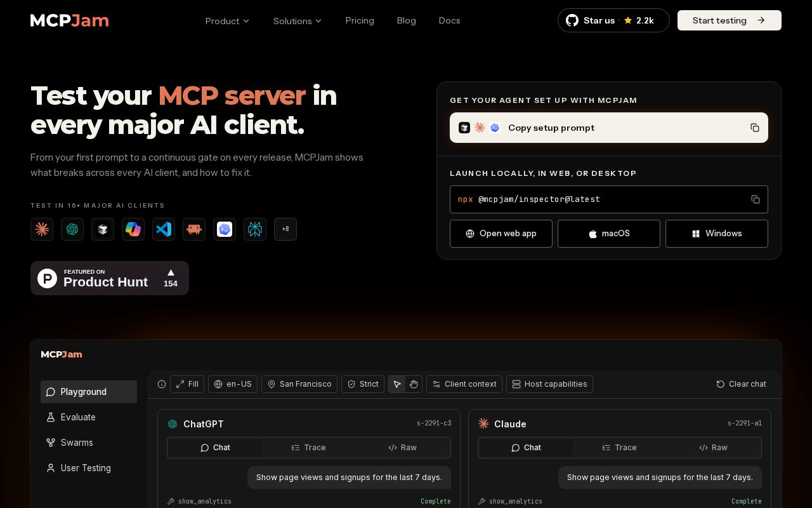812x508 pixels.
Task: Download the Windows desktop app
Action: tap(717, 234)
